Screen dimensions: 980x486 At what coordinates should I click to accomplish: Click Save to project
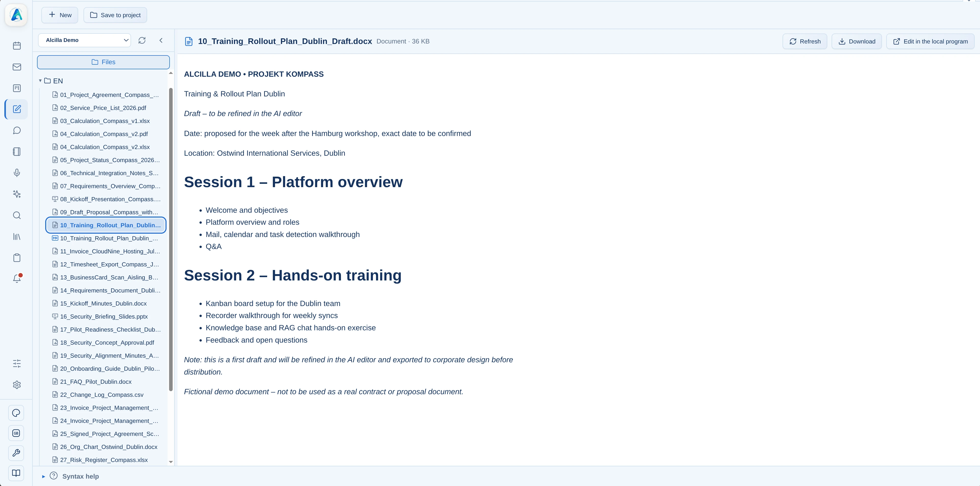pos(115,15)
